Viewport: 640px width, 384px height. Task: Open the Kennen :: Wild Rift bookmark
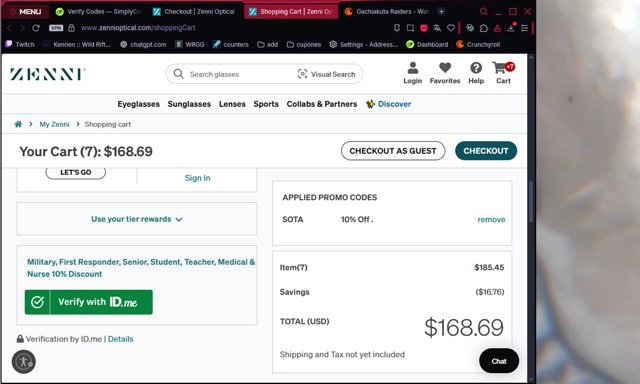click(77, 44)
